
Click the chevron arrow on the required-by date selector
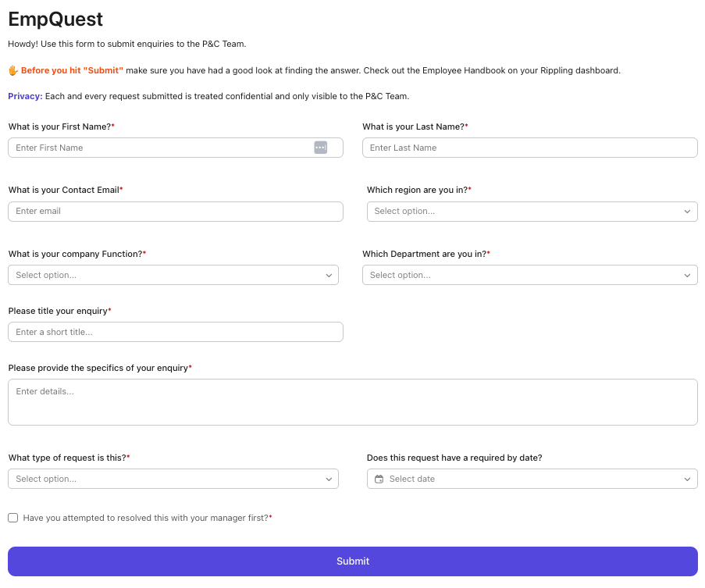(x=687, y=479)
